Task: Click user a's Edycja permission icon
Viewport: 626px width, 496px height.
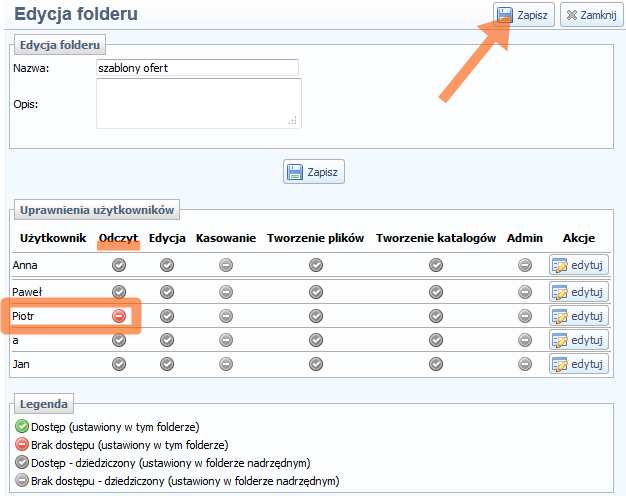Action: click(167, 340)
